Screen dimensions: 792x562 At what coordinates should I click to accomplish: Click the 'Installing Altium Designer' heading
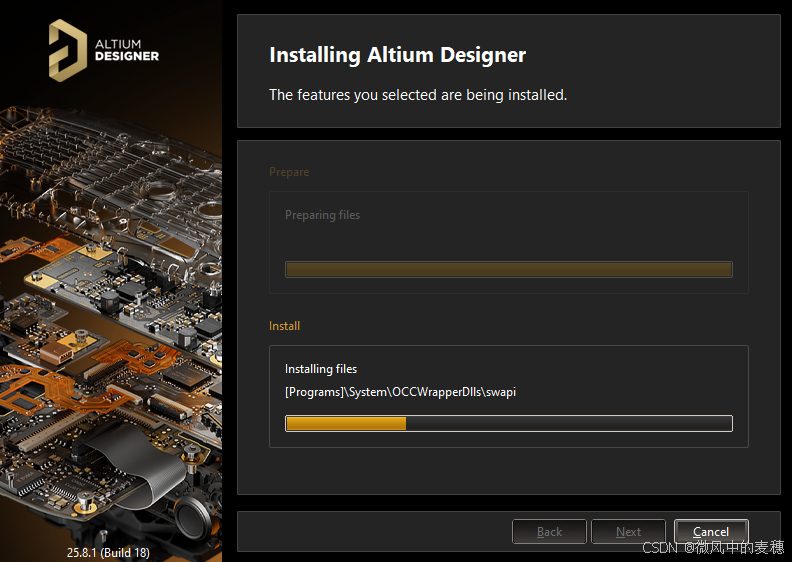coord(398,55)
